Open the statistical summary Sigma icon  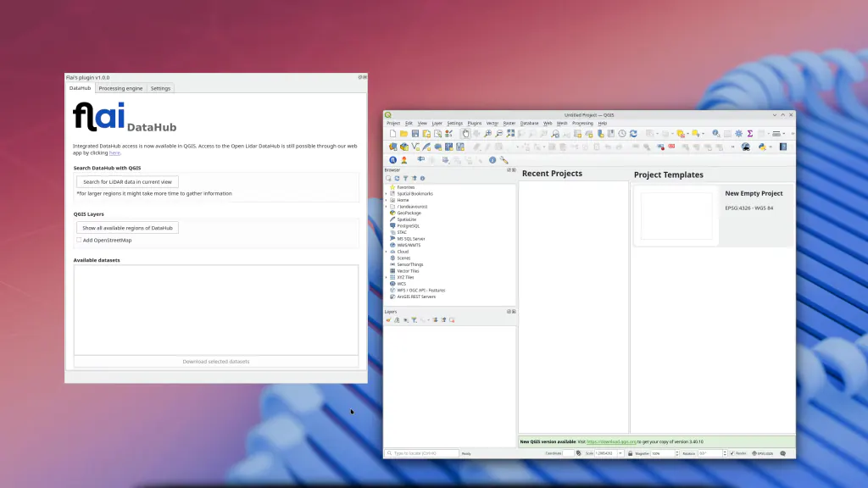(x=750, y=134)
